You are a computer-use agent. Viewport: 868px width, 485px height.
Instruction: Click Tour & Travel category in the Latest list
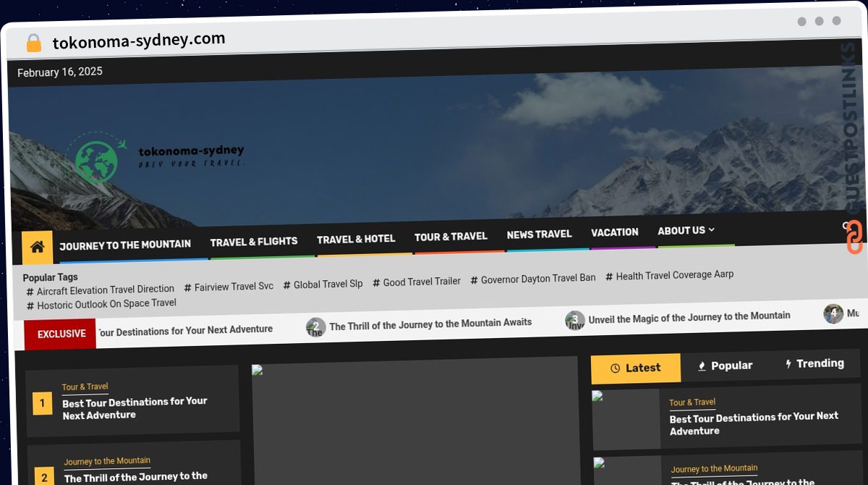point(692,402)
